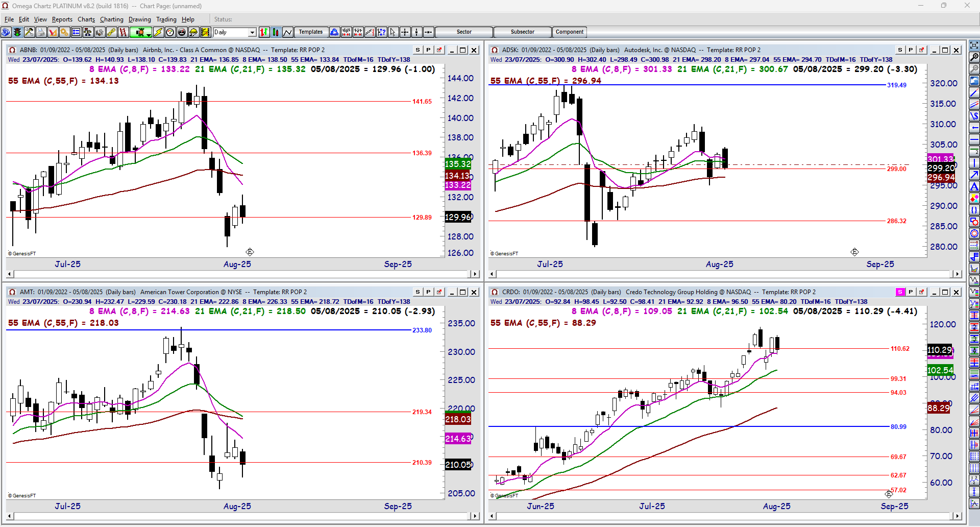
Task: Click the 110.62 price line label on CRDO
Action: tap(900, 349)
